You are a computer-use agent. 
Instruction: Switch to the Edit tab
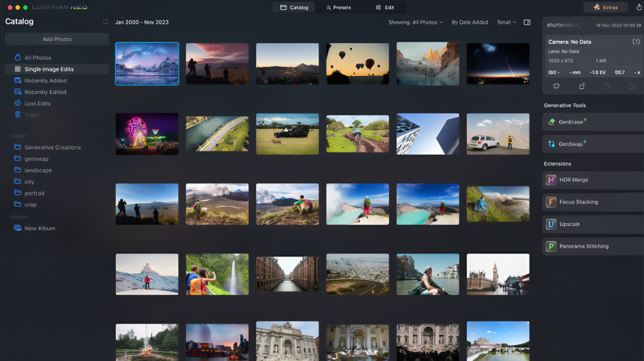[385, 7]
